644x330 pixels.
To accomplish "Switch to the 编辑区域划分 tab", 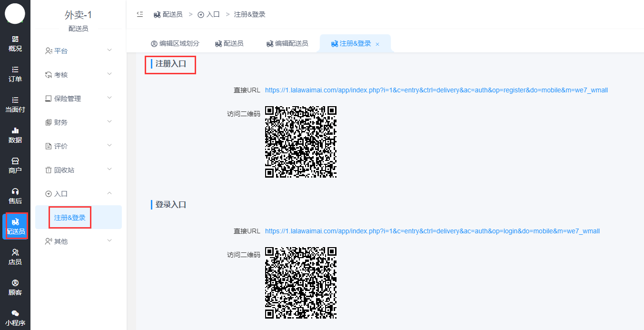I will [175, 43].
